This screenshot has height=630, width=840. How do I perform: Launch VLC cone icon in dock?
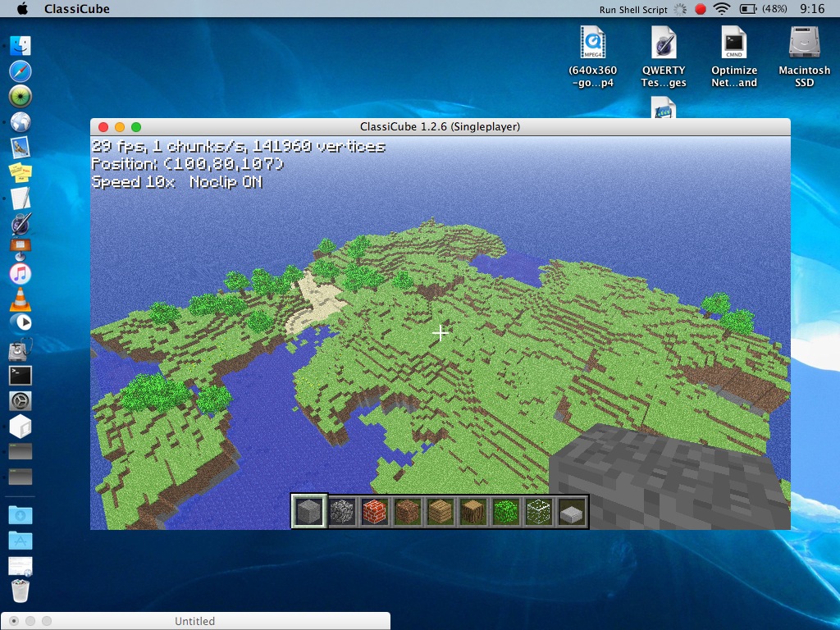(x=21, y=299)
